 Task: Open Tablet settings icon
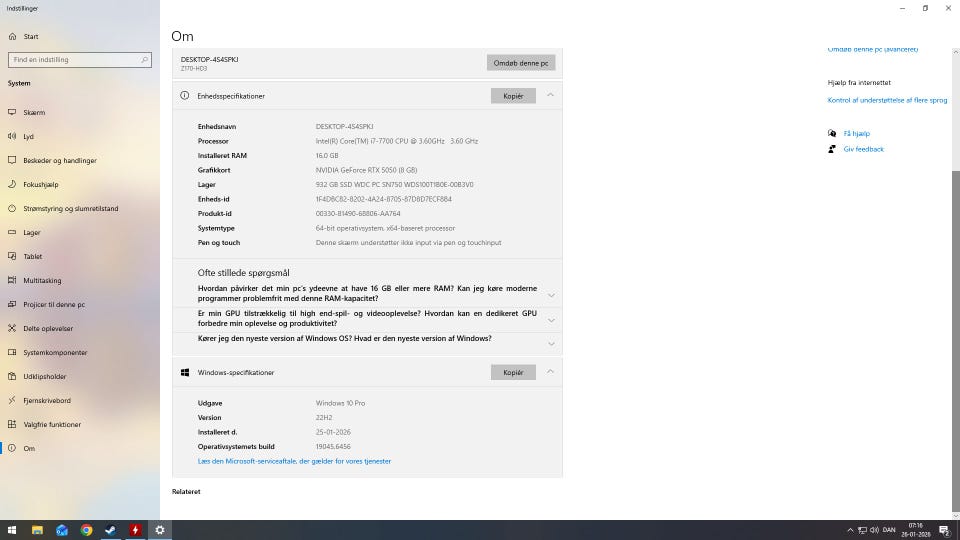(12, 257)
